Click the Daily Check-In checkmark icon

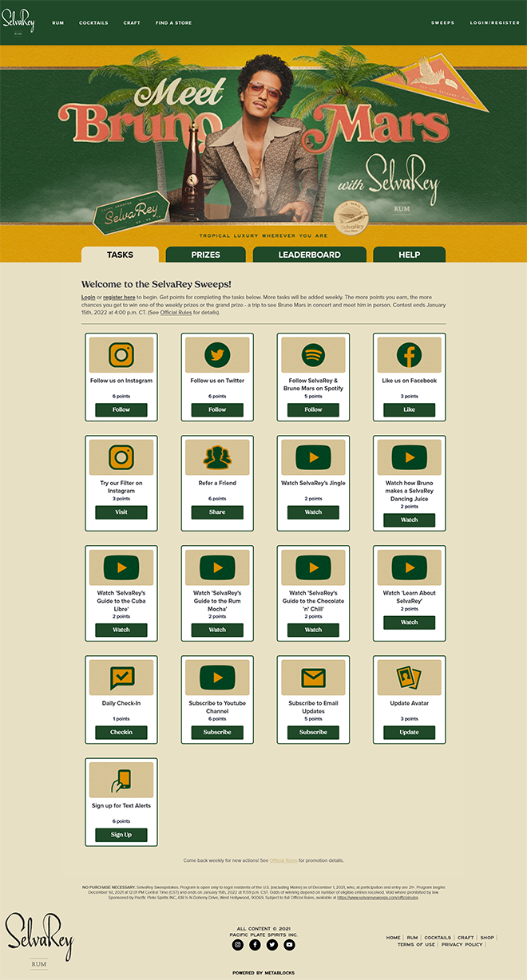(121, 678)
